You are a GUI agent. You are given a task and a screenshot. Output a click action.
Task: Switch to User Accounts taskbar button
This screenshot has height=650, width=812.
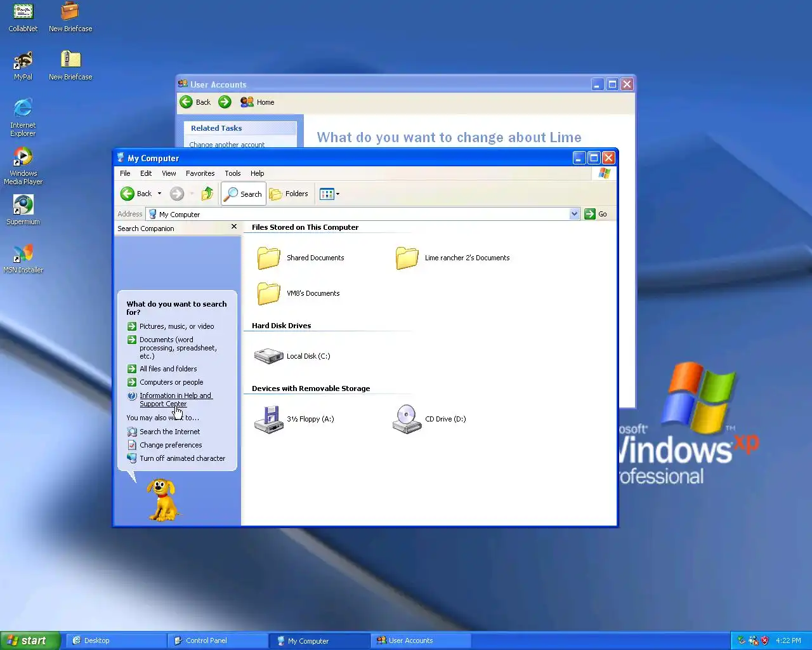[421, 640]
